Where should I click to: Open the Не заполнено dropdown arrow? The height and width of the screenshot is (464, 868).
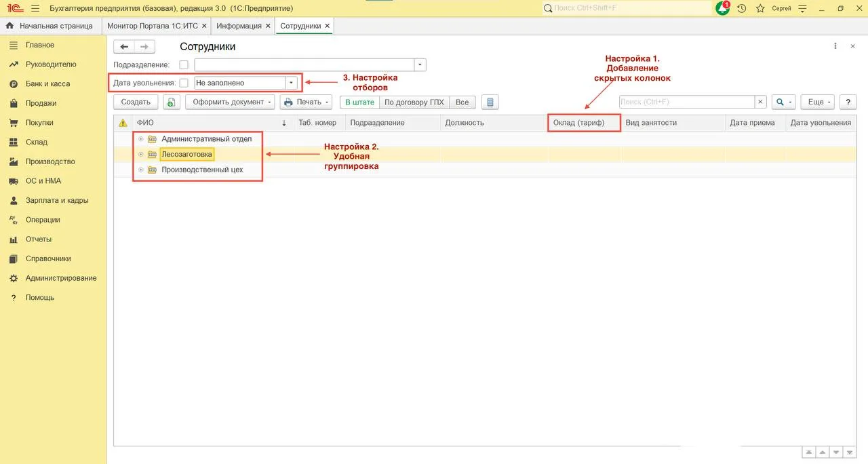coord(292,83)
